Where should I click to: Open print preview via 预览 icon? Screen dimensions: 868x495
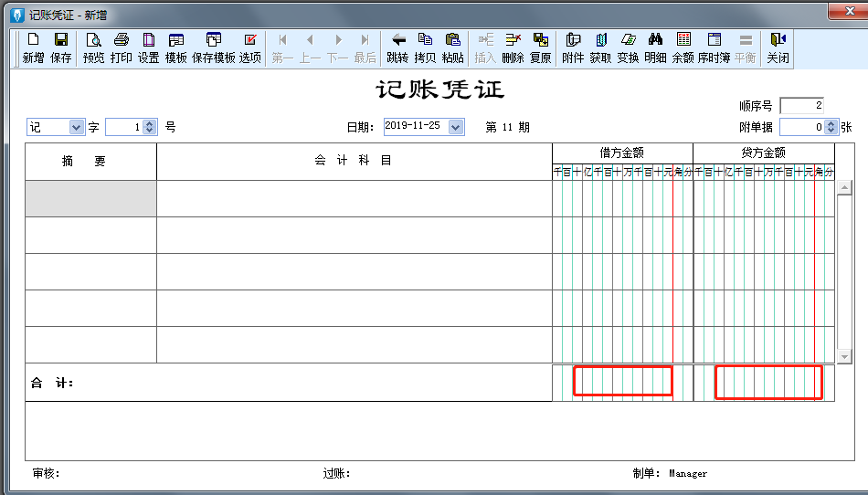pos(93,47)
